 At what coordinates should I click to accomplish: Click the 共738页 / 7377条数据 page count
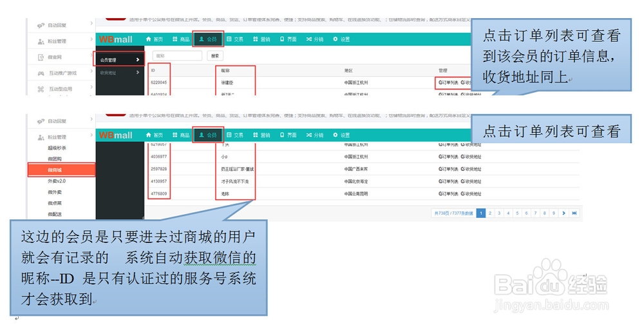(454, 213)
